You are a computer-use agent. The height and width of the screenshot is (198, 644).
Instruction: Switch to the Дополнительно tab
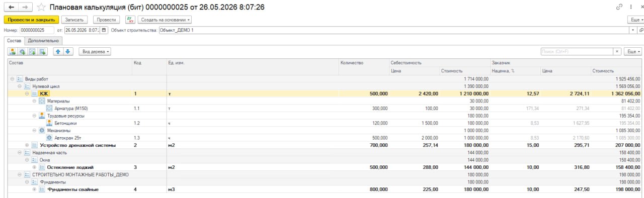coord(43,41)
